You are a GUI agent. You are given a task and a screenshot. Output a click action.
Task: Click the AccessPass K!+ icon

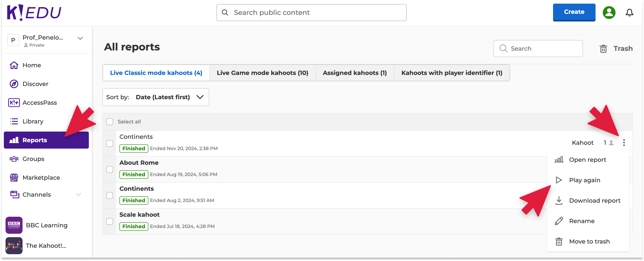14,103
